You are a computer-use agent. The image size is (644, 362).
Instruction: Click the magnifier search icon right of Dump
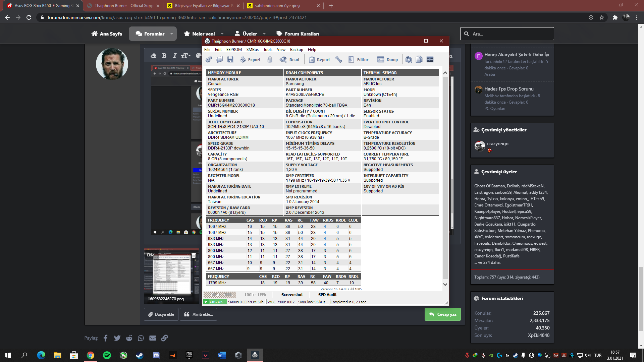tap(409, 59)
